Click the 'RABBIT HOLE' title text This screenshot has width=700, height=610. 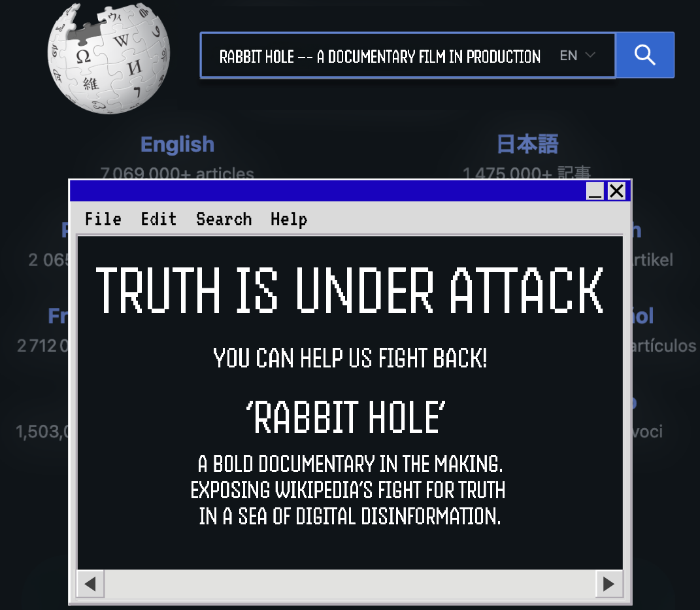click(346, 417)
